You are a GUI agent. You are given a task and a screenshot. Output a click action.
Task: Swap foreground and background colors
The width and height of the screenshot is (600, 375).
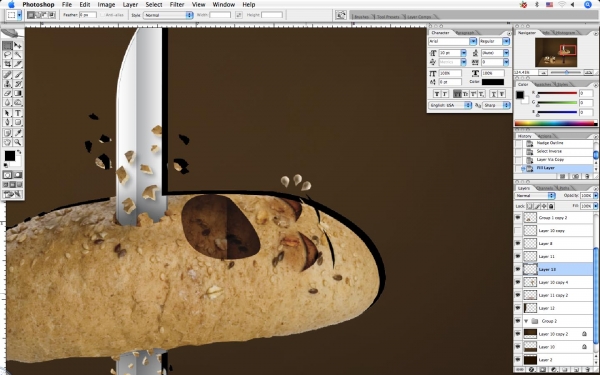[x=19, y=152]
